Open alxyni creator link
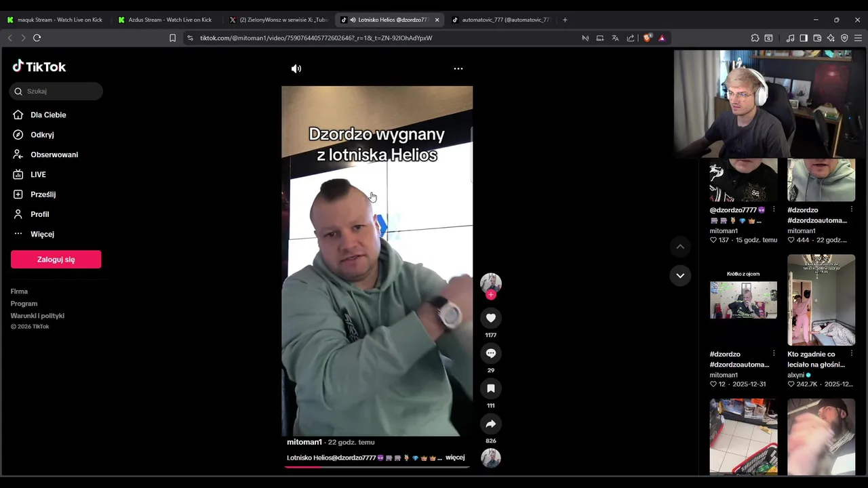The width and height of the screenshot is (868, 488). coord(796,375)
